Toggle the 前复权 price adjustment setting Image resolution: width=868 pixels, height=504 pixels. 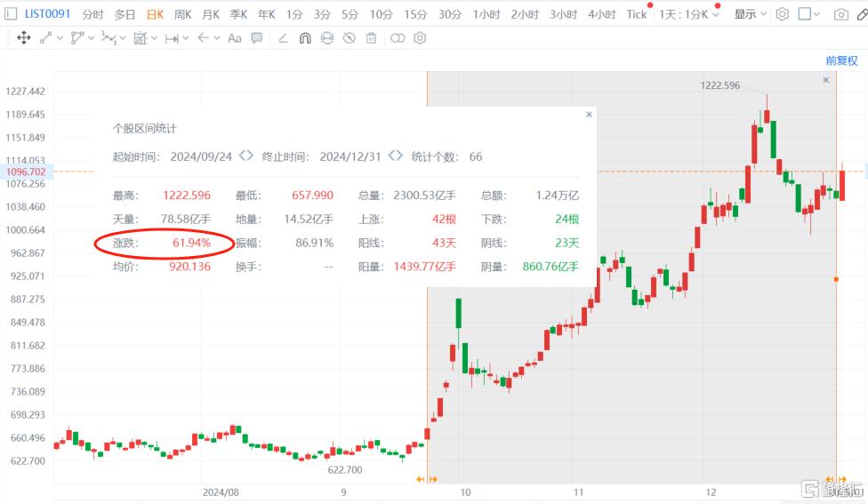(841, 60)
